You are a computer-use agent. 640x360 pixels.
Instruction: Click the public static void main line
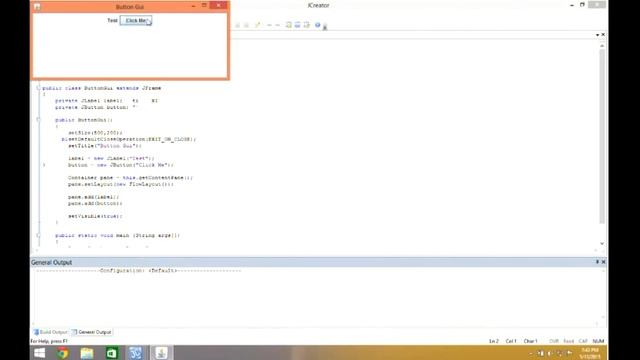118,236
